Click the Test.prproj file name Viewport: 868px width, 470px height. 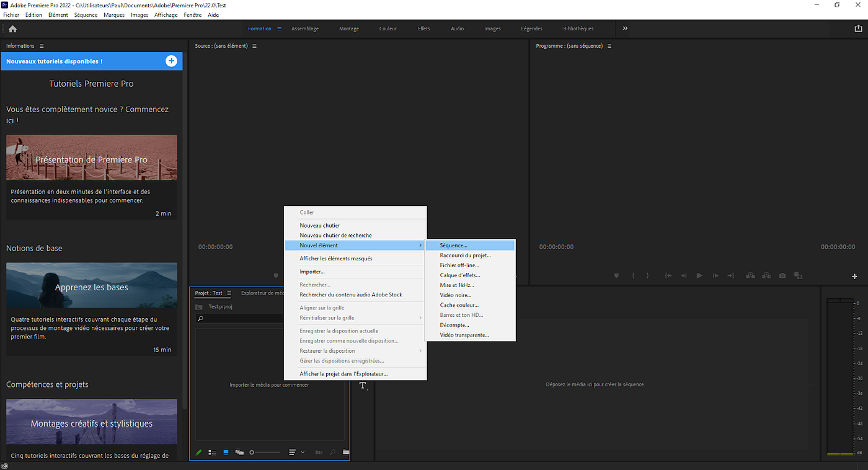point(220,306)
